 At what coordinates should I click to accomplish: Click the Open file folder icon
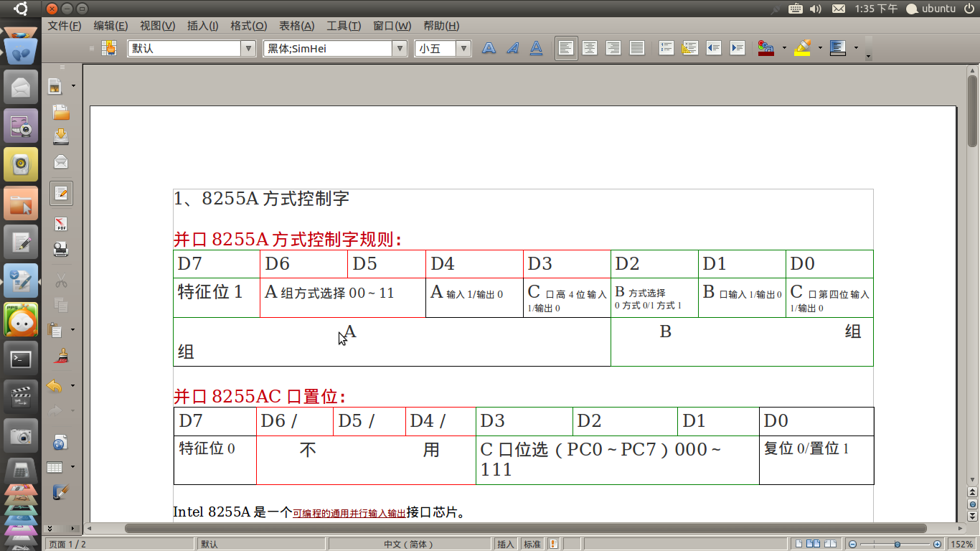pyautogui.click(x=61, y=112)
